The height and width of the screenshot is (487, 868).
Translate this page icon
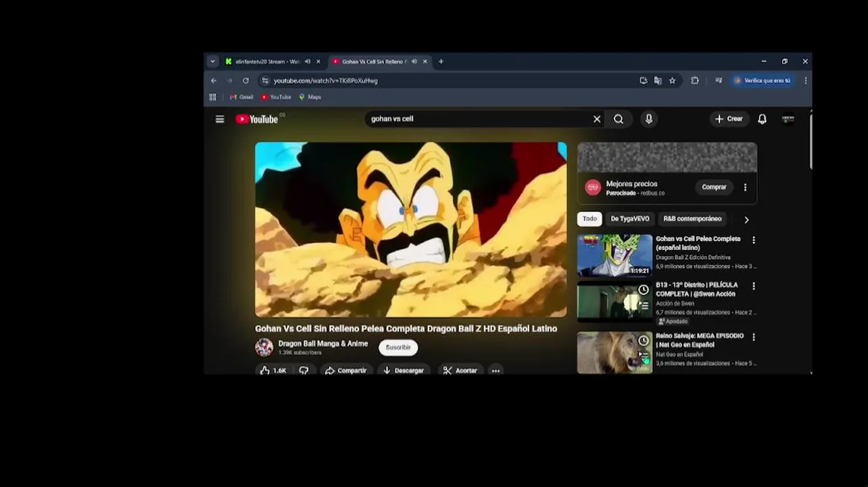tap(658, 80)
